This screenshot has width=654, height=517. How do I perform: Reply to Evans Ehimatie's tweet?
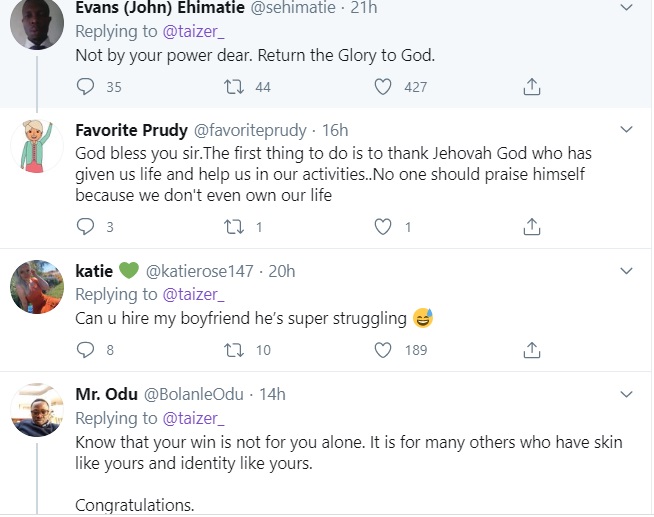pyautogui.click(x=85, y=87)
